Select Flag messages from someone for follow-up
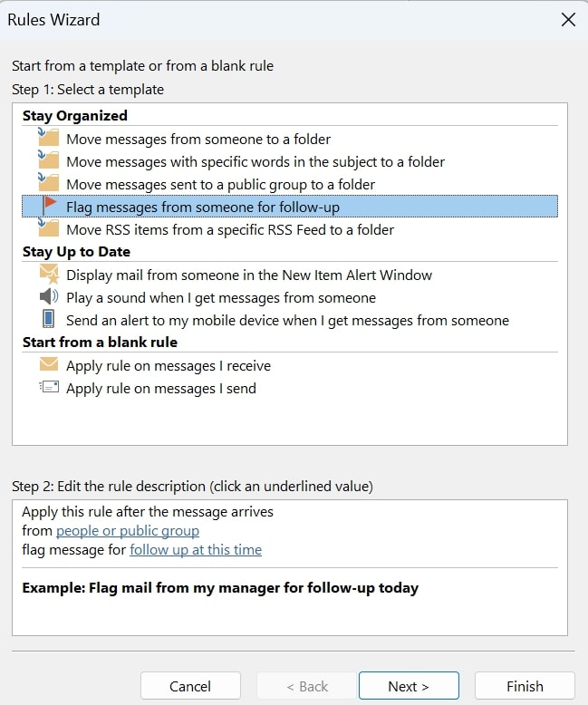588x705 pixels. point(290,207)
